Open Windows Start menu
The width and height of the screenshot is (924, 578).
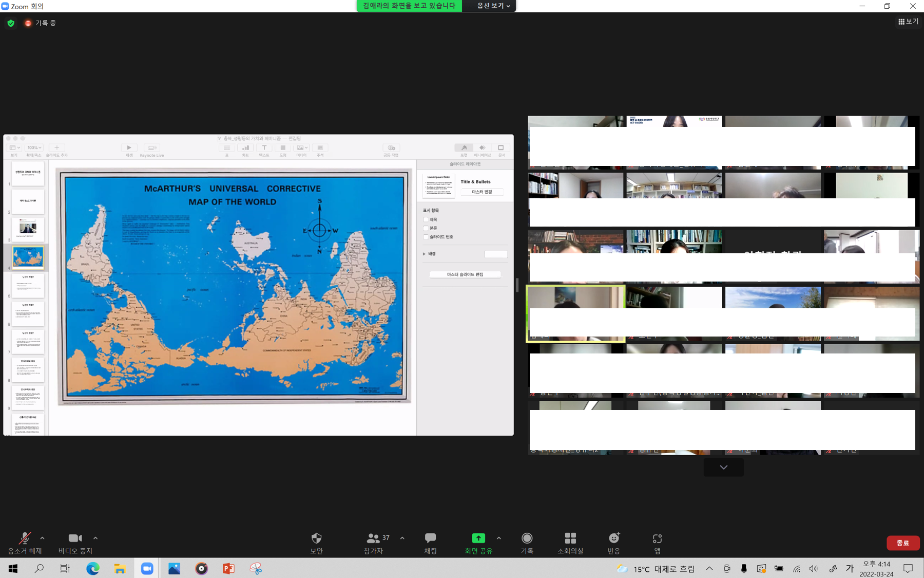point(13,568)
